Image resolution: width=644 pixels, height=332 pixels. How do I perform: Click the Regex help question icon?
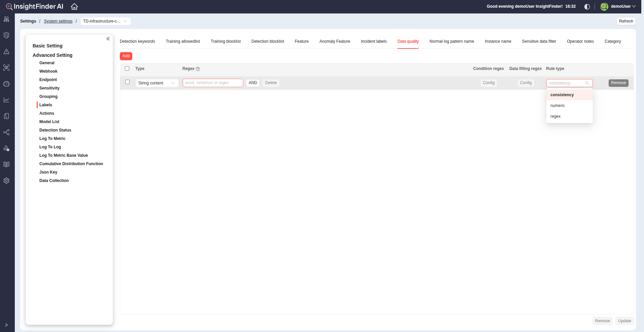coord(198,69)
